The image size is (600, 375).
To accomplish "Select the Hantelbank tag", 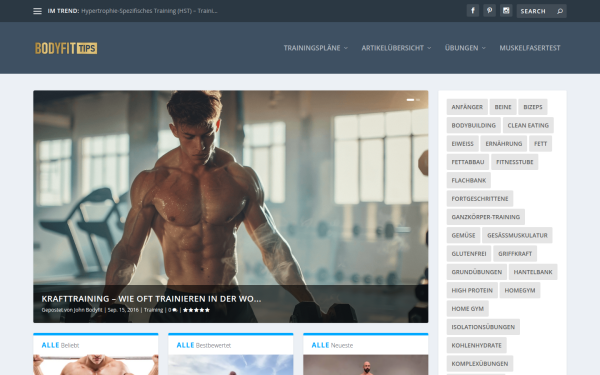I will pyautogui.click(x=533, y=272).
